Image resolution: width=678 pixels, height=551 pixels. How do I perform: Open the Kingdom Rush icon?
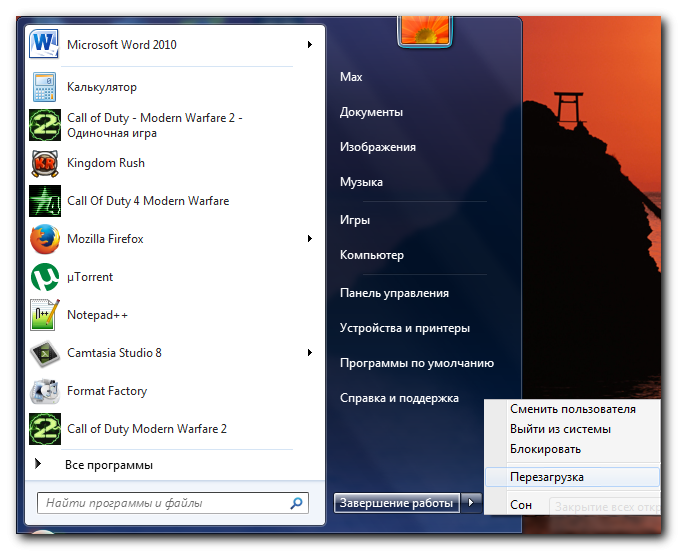click(45, 163)
